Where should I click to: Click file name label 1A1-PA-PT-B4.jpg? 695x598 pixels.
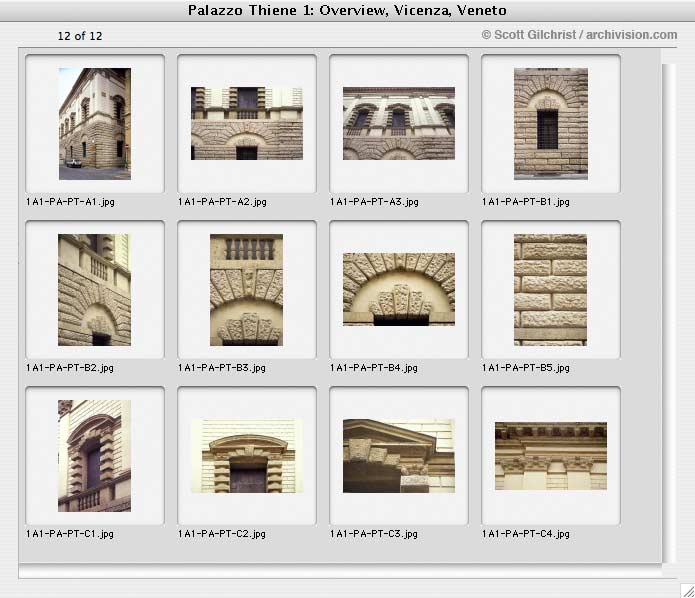[x=374, y=368]
